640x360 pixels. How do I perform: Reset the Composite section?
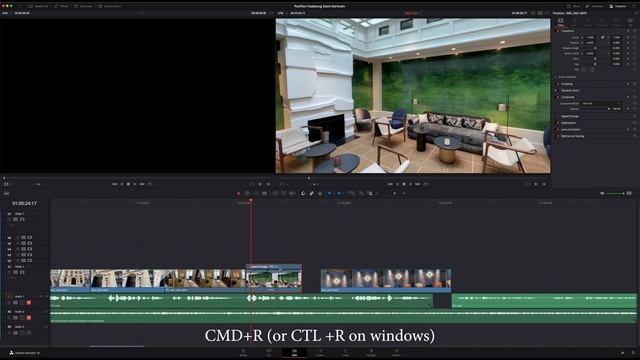(x=634, y=97)
